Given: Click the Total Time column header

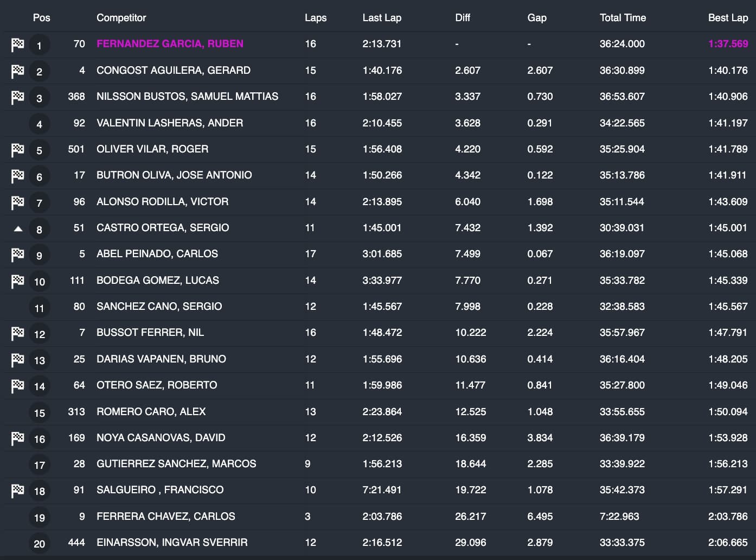Looking at the screenshot, I should 622,17.
